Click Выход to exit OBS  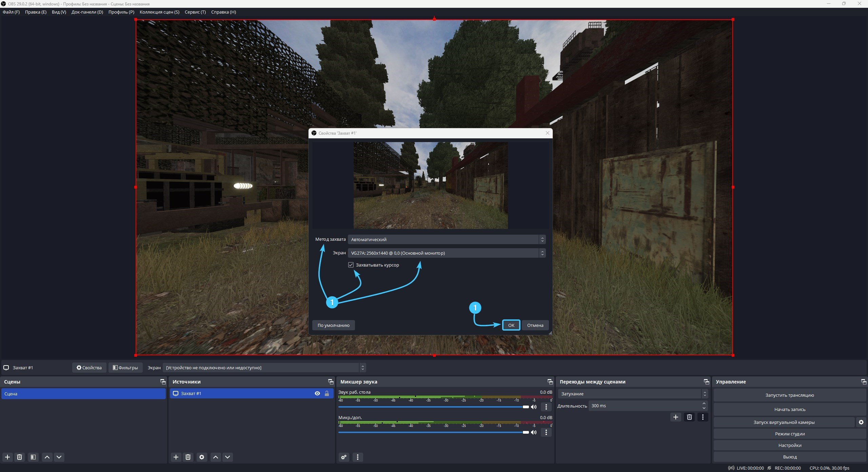tap(789, 457)
